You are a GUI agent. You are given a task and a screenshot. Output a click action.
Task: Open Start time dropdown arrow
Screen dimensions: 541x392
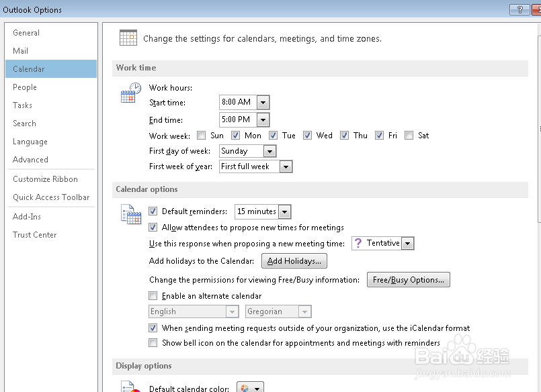coord(263,102)
